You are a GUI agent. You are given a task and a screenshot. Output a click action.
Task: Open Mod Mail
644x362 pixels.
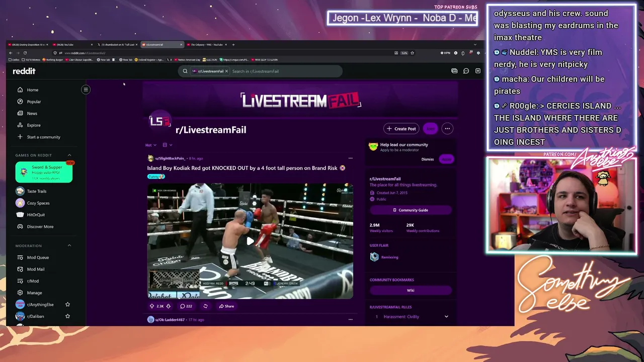point(36,269)
